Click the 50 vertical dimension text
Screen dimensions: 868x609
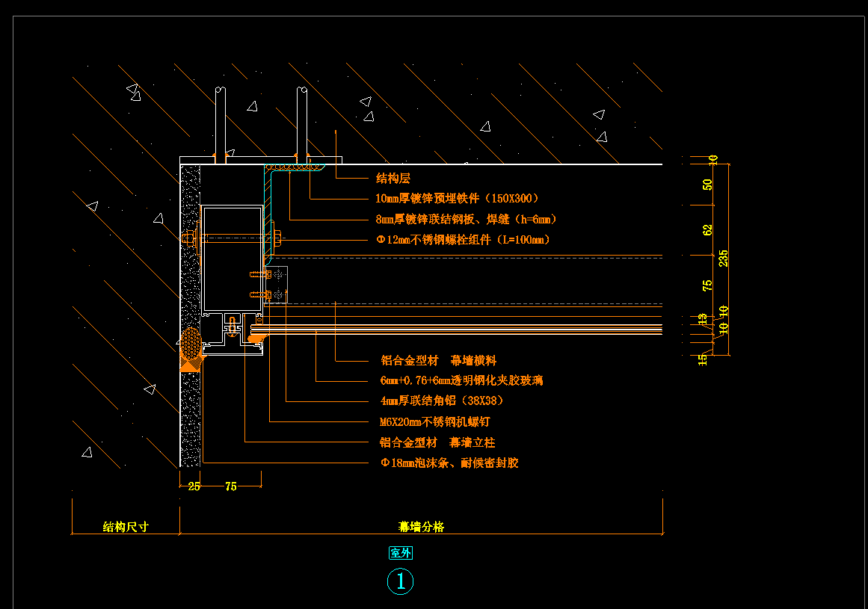708,185
